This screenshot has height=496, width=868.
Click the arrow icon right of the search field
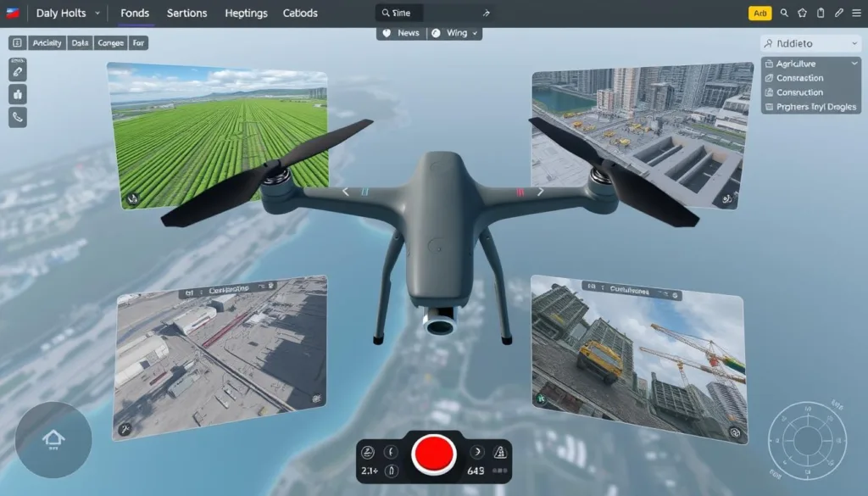coord(486,13)
